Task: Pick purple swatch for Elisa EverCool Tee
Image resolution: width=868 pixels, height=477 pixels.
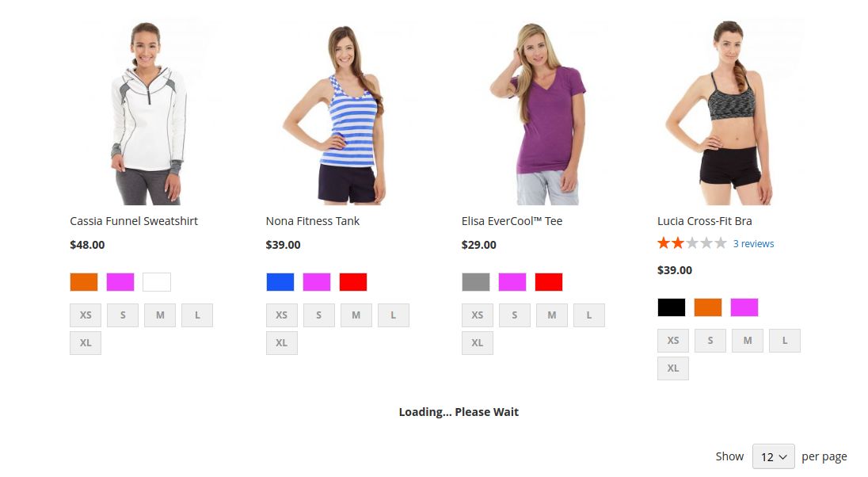Action: (512, 282)
